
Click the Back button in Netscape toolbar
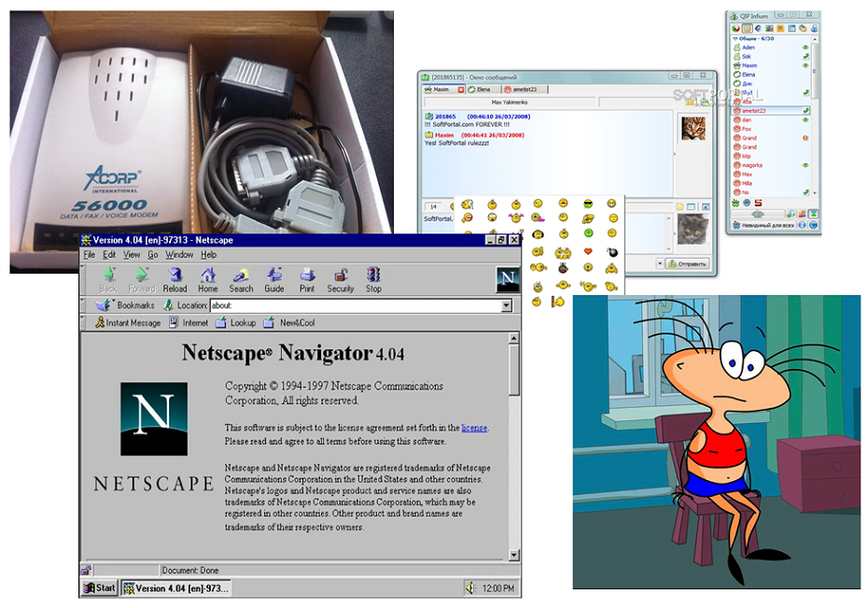108,279
